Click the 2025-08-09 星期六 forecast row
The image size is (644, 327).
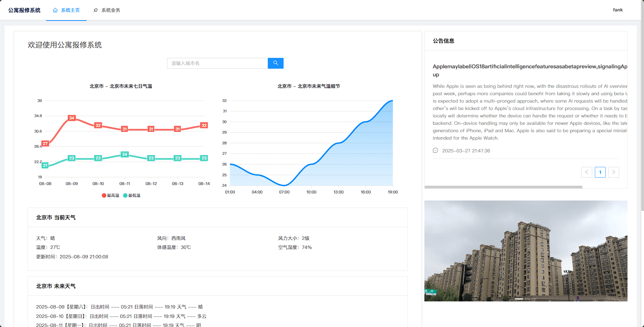pyautogui.click(x=120, y=307)
